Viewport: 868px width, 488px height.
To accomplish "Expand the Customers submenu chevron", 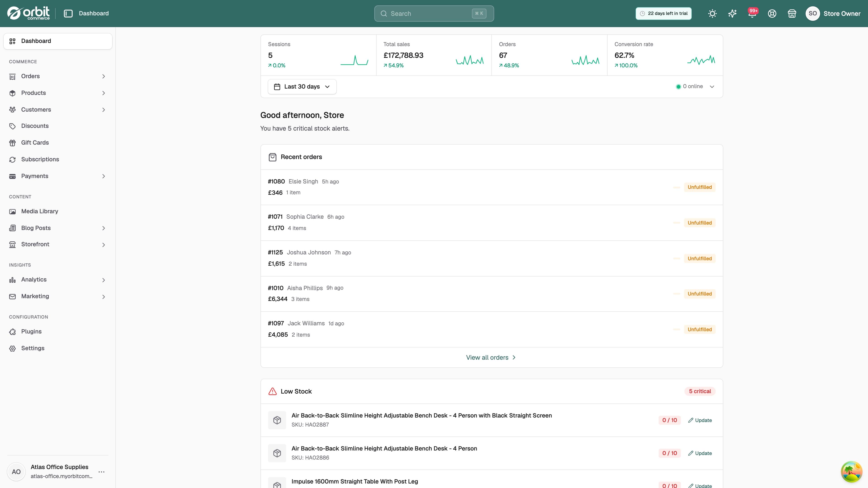I will pos(104,109).
